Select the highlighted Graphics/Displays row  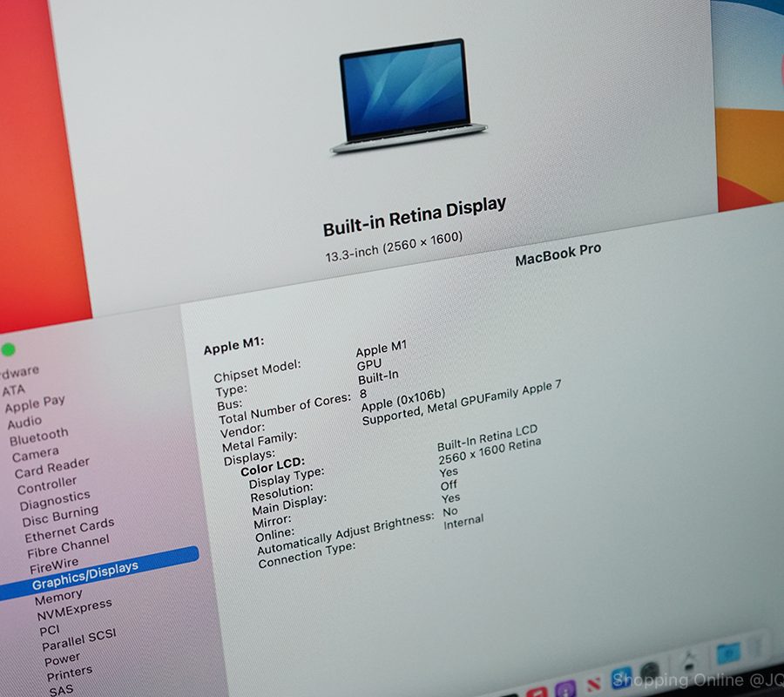99,573
